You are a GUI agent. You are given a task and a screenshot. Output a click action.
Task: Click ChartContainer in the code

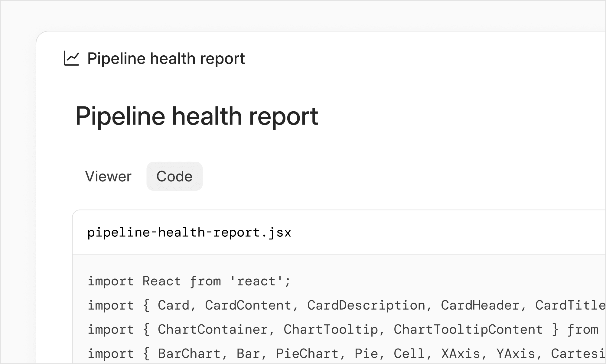213,330
